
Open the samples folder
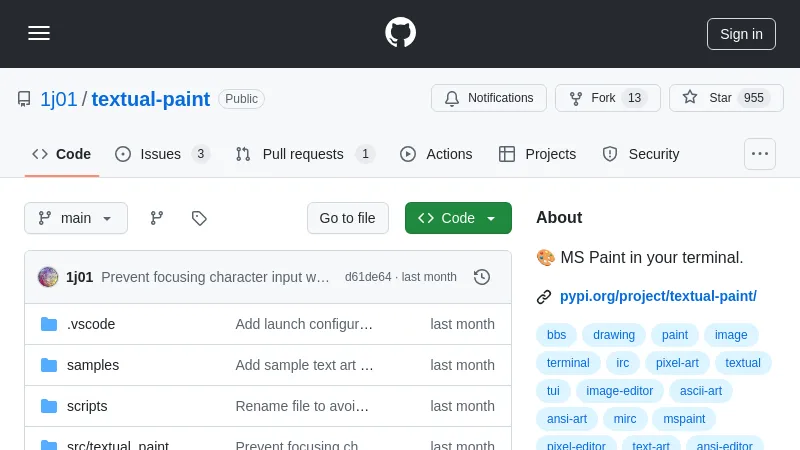93,365
